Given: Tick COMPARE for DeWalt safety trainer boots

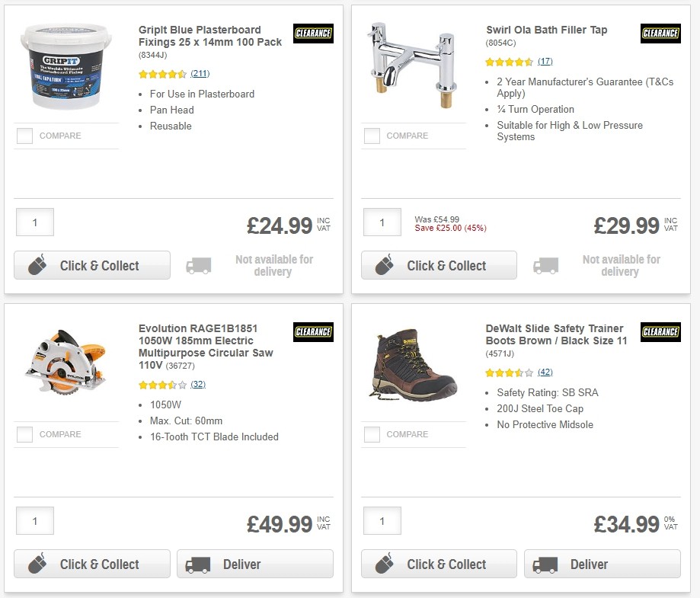Looking at the screenshot, I should (372, 434).
